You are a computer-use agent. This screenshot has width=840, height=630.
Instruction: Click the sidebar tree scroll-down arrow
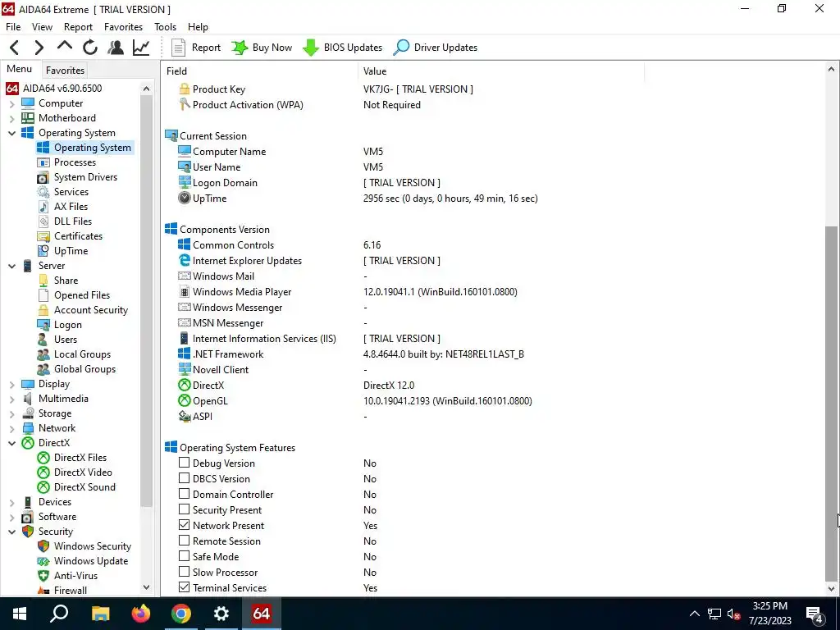click(146, 587)
